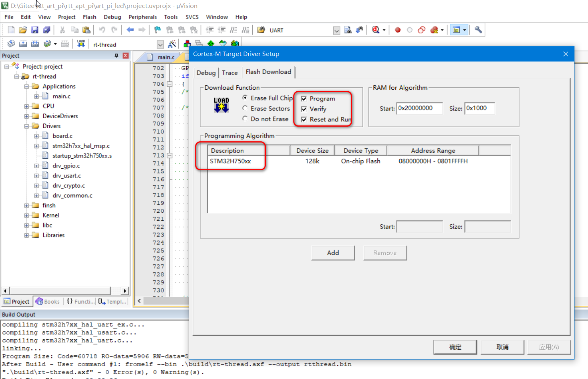Switch to the Trace tab

pyautogui.click(x=230, y=73)
